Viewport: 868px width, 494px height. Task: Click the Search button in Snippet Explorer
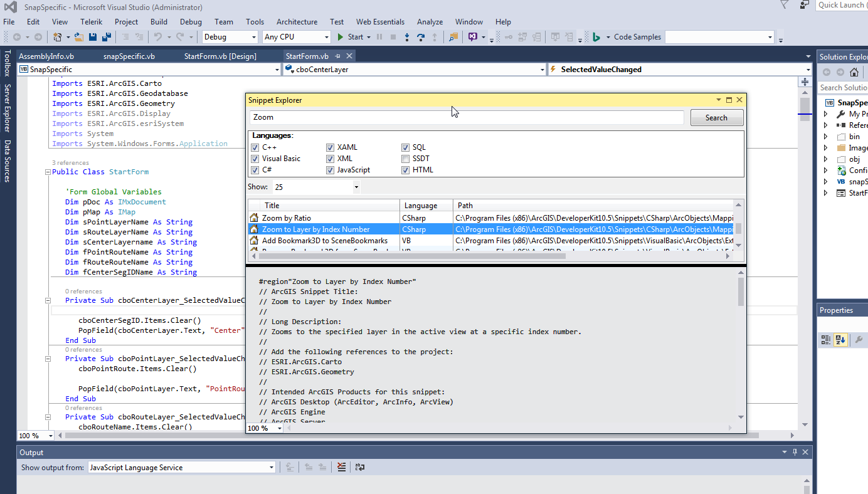pyautogui.click(x=716, y=117)
